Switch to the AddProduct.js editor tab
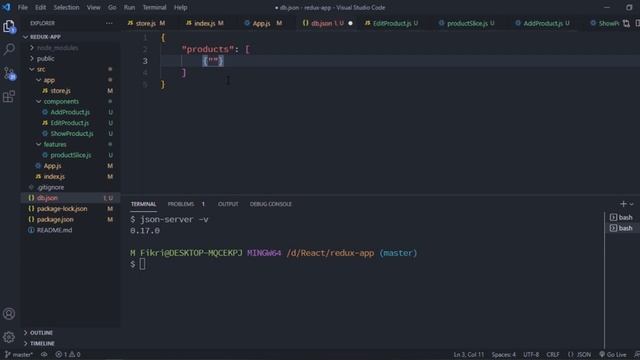640x360 pixels. [542, 23]
